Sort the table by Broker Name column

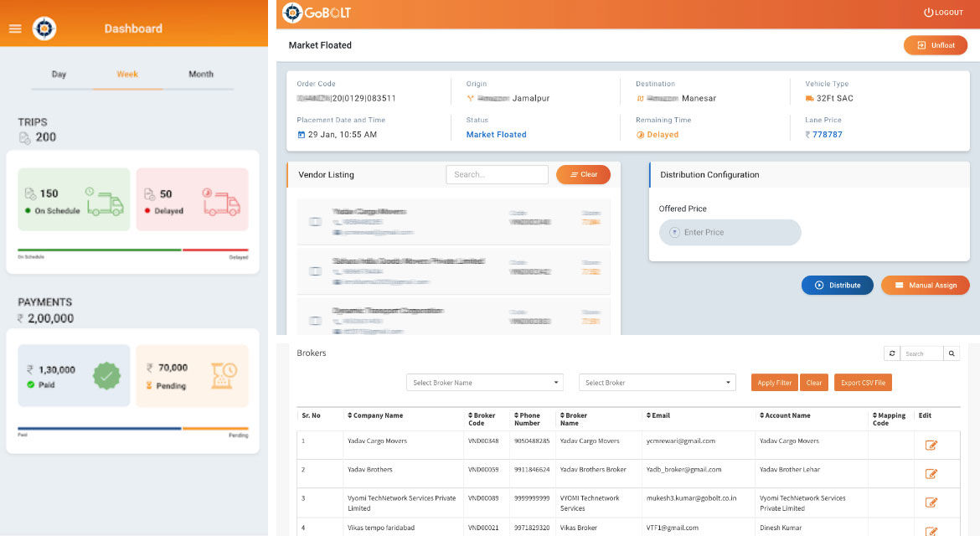click(573, 420)
